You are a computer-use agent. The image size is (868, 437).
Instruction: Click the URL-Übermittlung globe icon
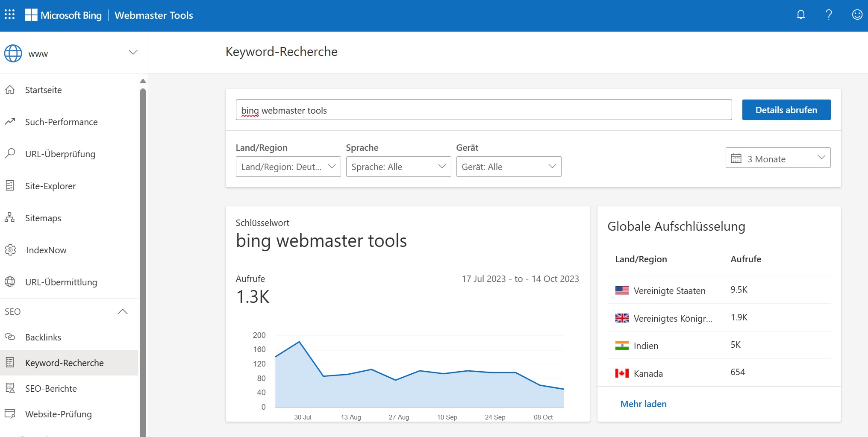[10, 282]
